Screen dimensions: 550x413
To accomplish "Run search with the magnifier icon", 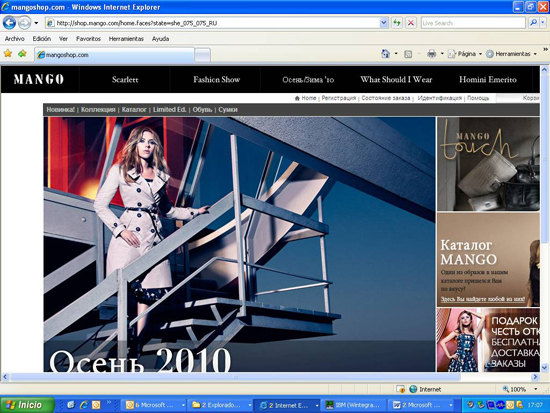I will coord(533,23).
